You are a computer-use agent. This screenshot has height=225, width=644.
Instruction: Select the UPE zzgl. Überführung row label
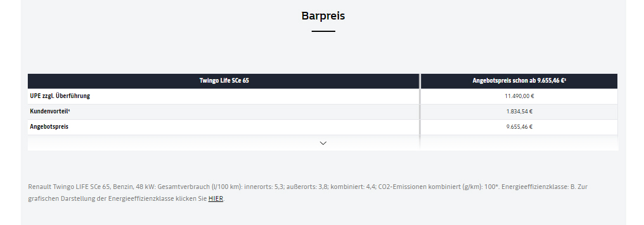click(x=60, y=96)
